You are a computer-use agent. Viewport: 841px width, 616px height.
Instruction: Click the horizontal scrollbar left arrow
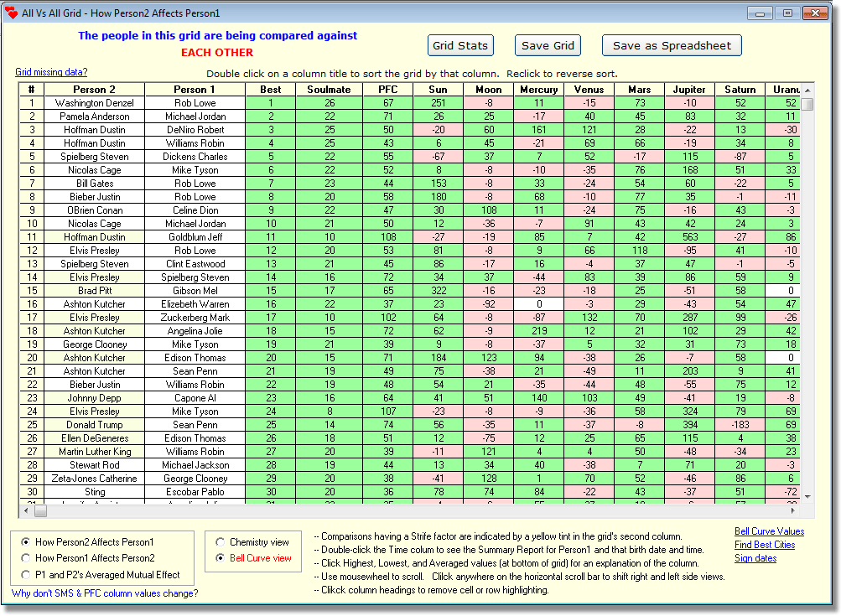point(27,510)
